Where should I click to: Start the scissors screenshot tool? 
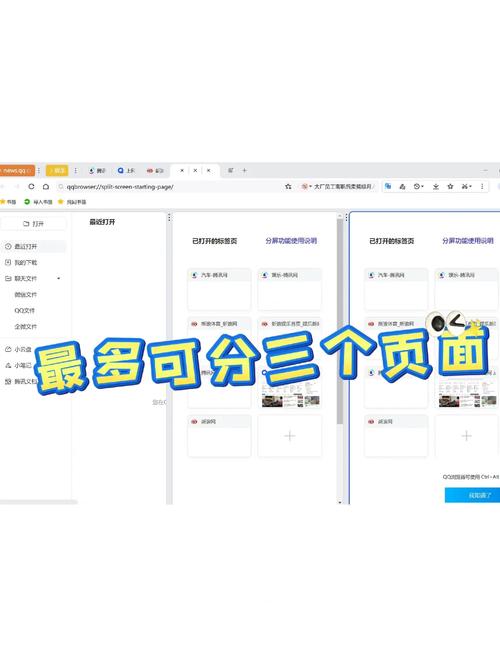465,187
